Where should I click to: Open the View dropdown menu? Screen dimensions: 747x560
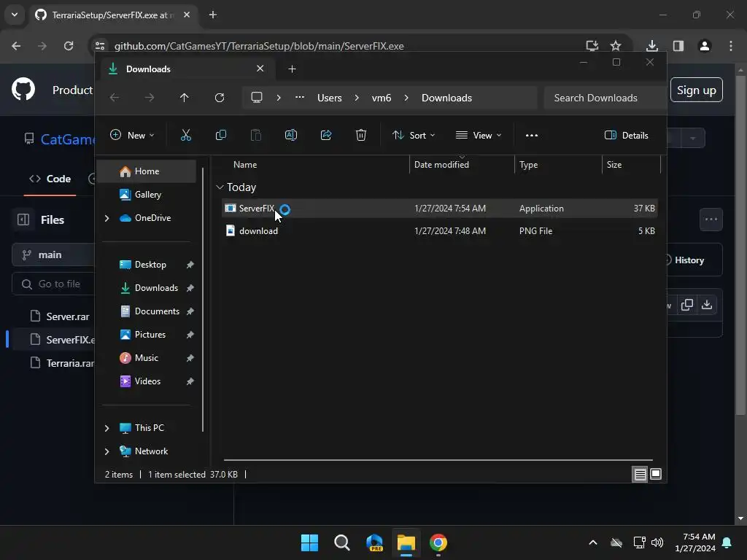(479, 135)
